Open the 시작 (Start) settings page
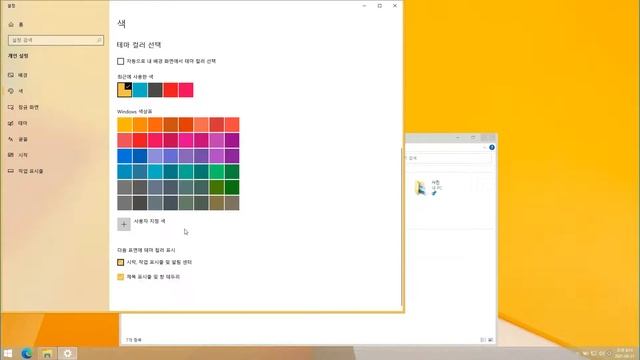640x360 pixels. 18,155
